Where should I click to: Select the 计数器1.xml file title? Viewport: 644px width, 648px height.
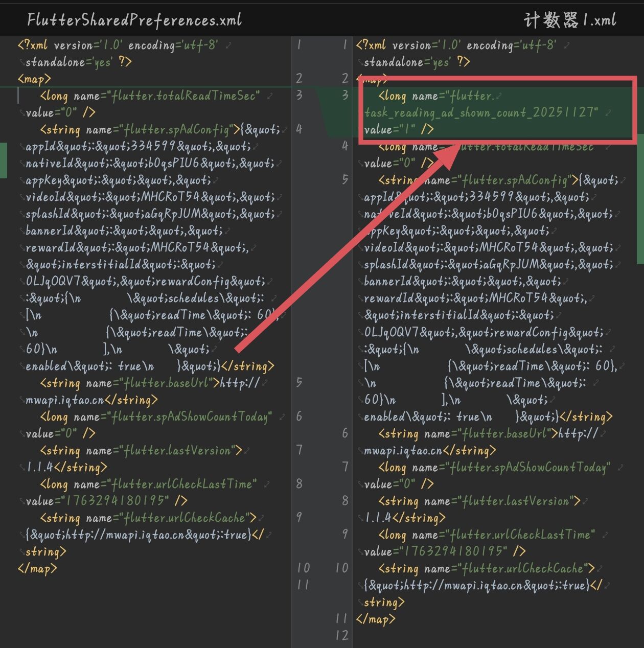click(570, 20)
